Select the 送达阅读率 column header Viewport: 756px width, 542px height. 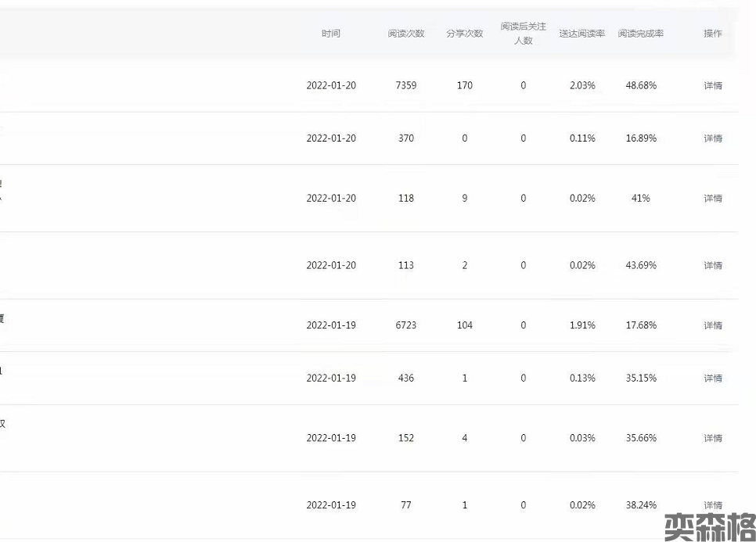pos(581,34)
